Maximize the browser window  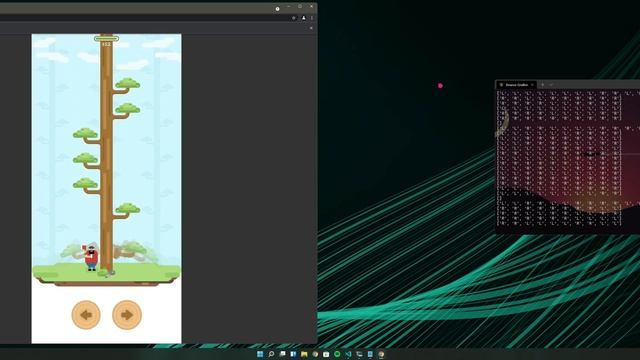pos(300,7)
